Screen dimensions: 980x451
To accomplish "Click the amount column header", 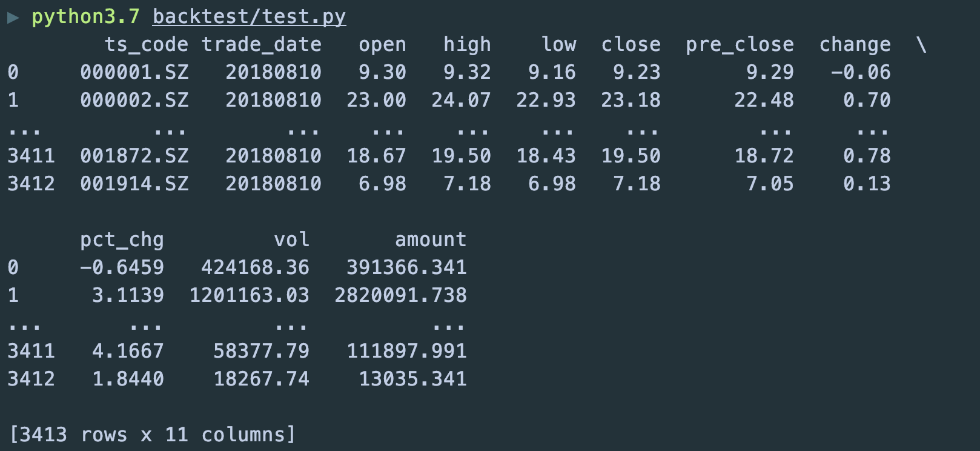I will pos(431,239).
